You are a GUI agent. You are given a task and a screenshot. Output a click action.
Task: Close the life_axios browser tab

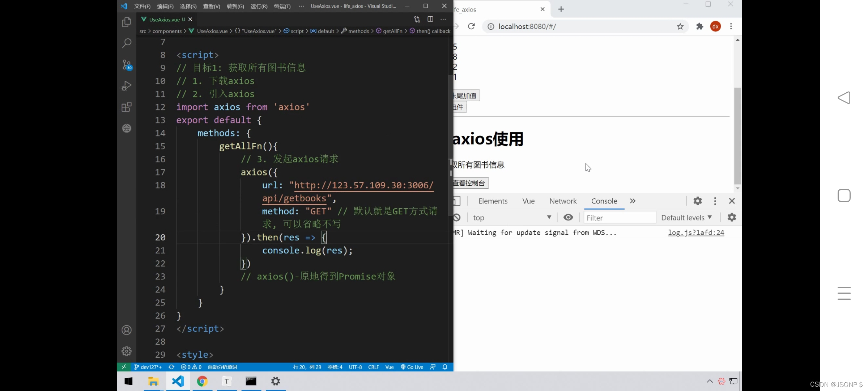(542, 9)
